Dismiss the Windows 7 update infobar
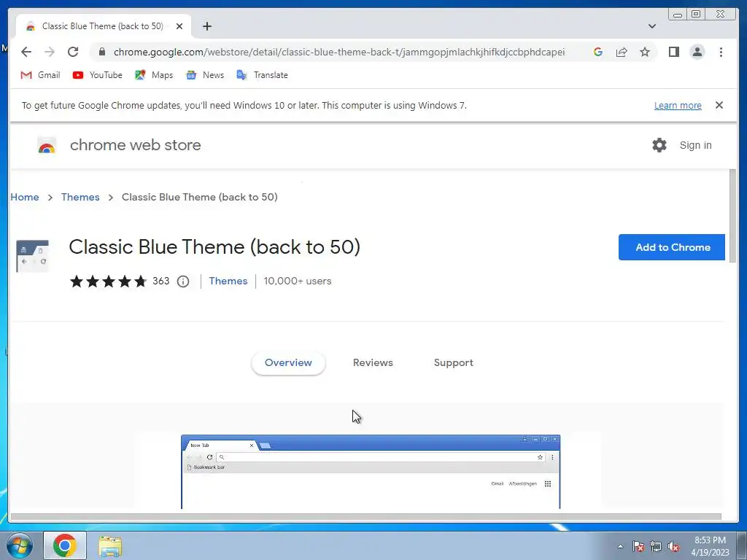747x560 pixels. click(x=719, y=105)
